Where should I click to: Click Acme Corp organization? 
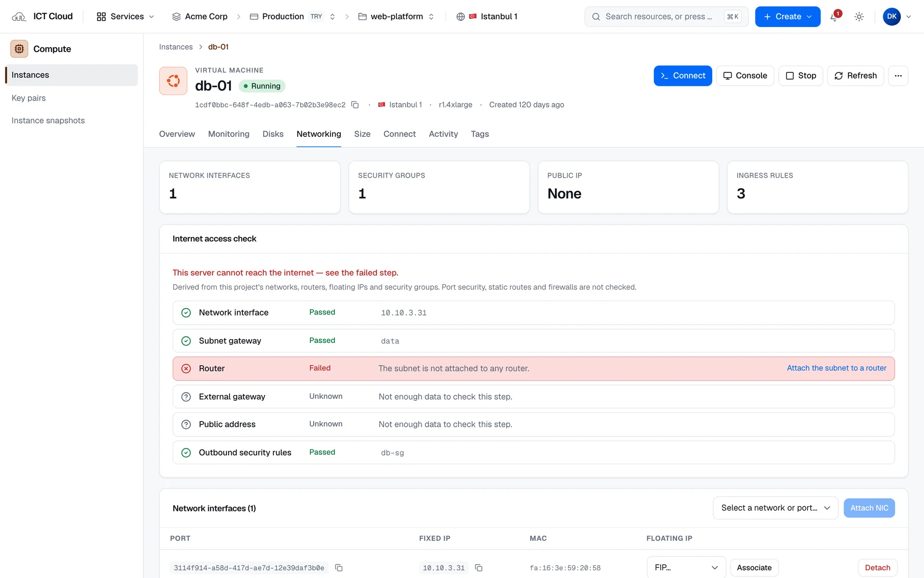(200, 16)
